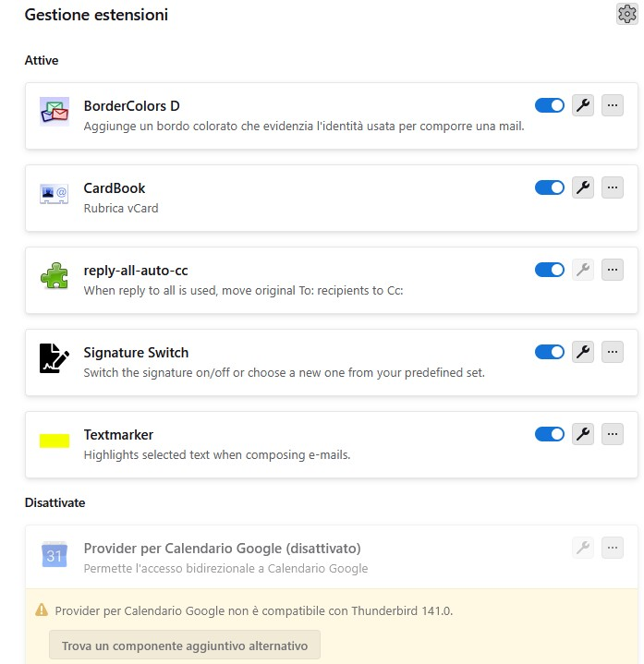Disable the BorderColors D extension toggle
The image size is (644, 664).
pyautogui.click(x=550, y=105)
